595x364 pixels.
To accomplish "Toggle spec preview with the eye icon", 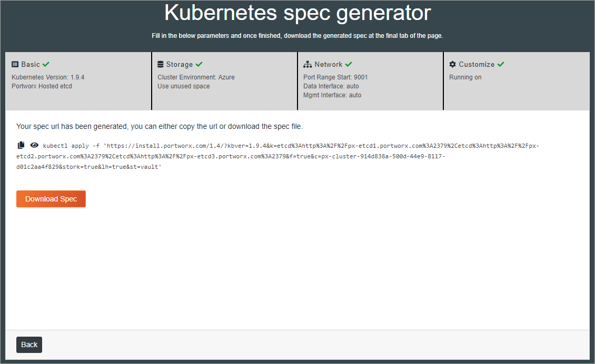I will tap(34, 145).
